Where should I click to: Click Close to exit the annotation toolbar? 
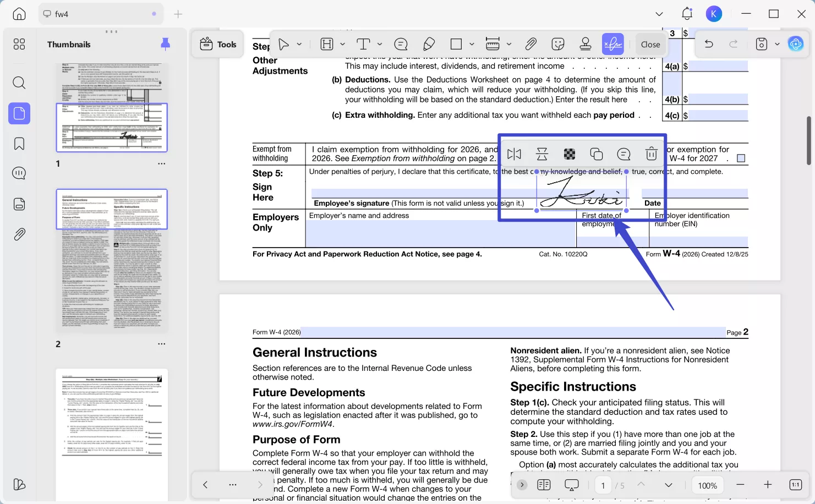650,44
